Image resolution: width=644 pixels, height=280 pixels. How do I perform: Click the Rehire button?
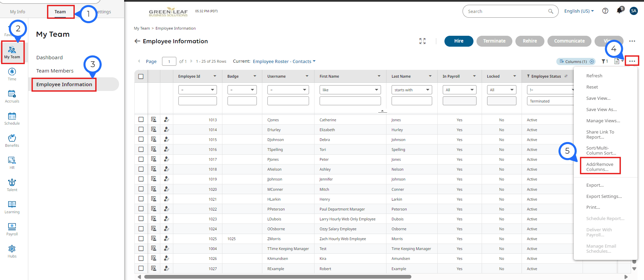point(530,41)
